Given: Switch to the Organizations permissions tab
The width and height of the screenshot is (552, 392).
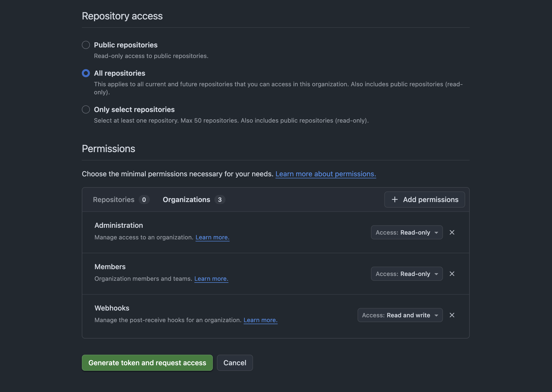Looking at the screenshot, I should coord(186,200).
